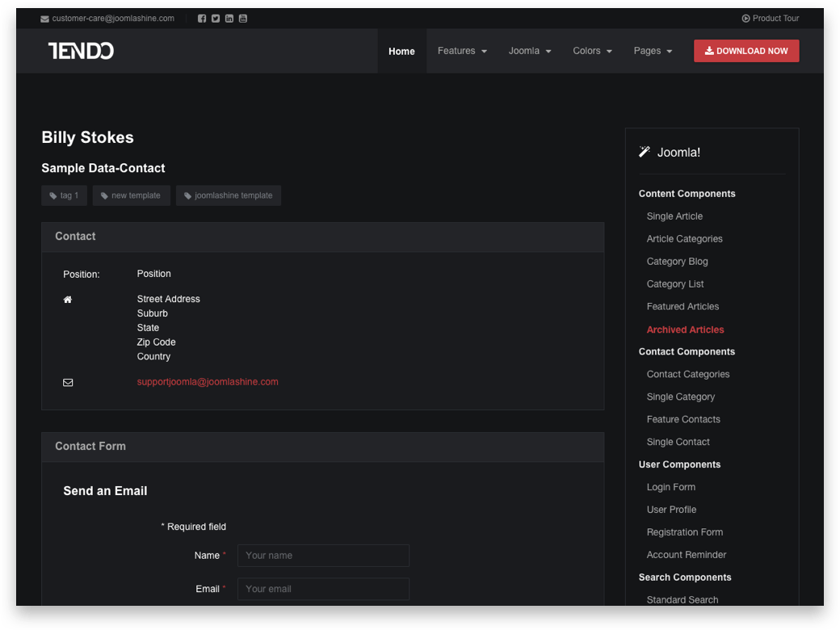The image size is (840, 630).
Task: Open Feature Contacts sidebar link
Action: pos(683,419)
